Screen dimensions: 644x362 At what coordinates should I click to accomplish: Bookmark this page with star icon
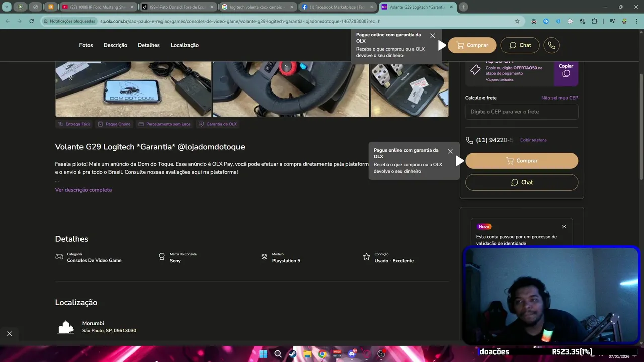(x=517, y=21)
